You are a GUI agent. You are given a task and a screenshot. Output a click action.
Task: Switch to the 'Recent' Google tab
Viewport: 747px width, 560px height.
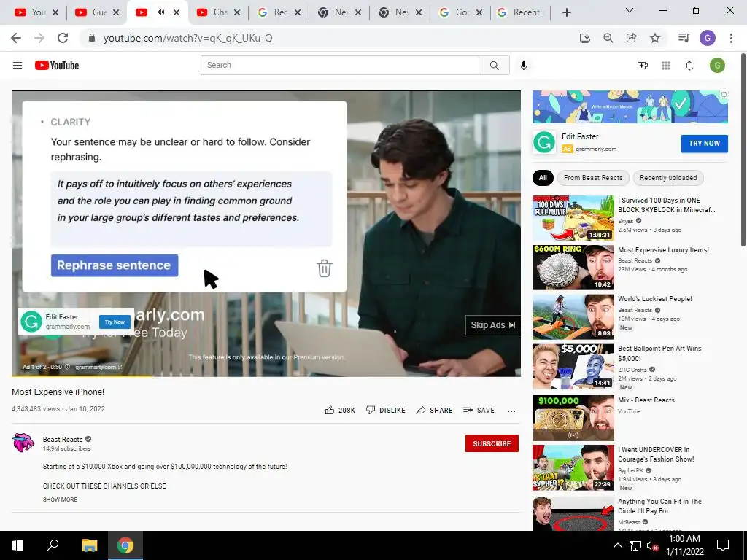click(x=520, y=12)
